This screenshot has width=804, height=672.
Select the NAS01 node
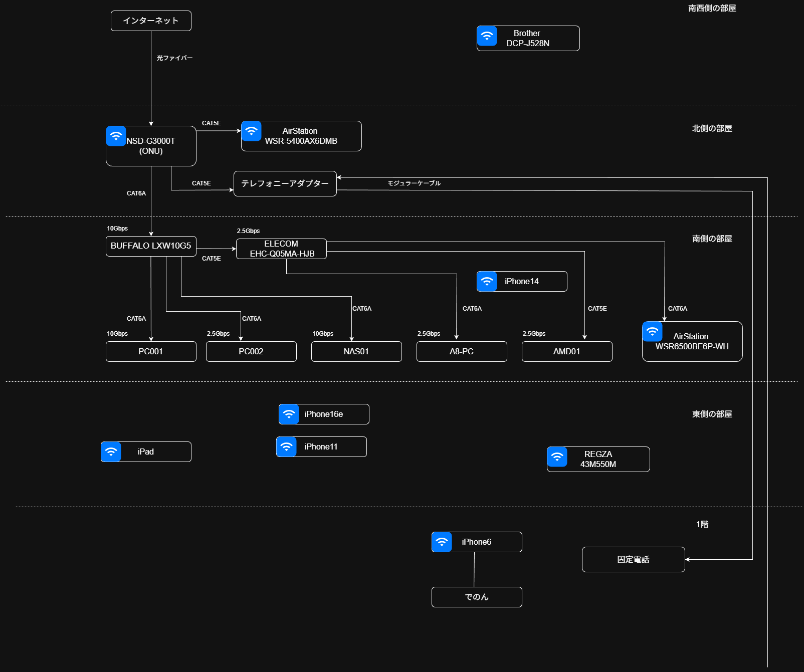coord(356,351)
